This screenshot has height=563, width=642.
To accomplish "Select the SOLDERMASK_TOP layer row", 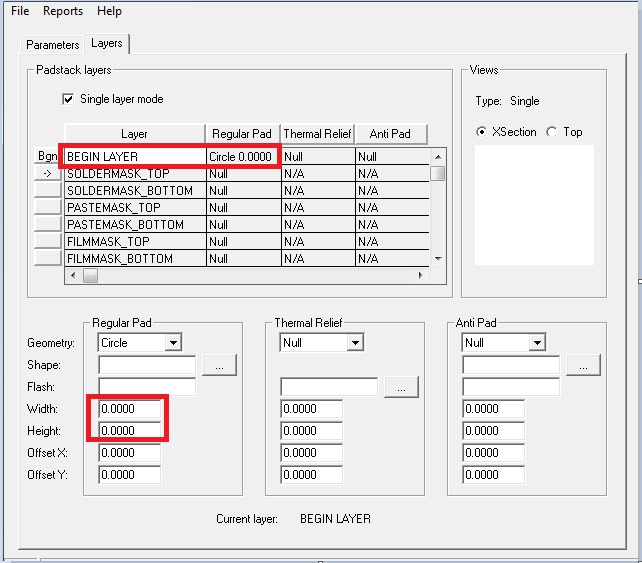I will 247,174.
